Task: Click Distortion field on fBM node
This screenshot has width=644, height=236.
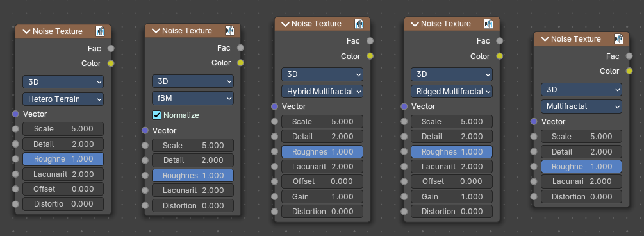Action: point(193,205)
